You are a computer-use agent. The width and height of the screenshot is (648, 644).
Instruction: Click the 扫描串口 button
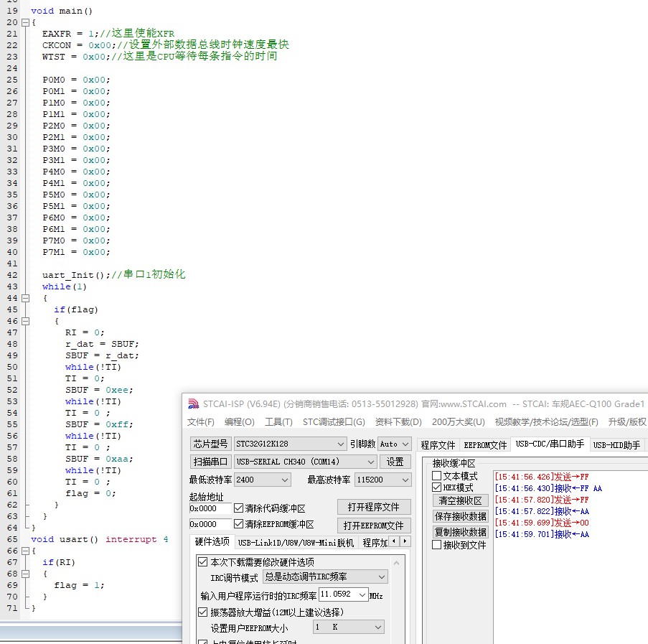click(210, 462)
